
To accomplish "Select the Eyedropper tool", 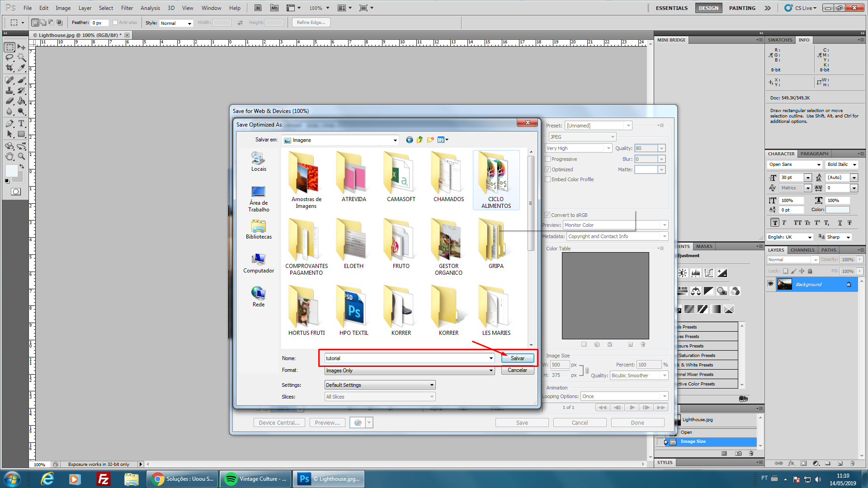I will coord(21,68).
